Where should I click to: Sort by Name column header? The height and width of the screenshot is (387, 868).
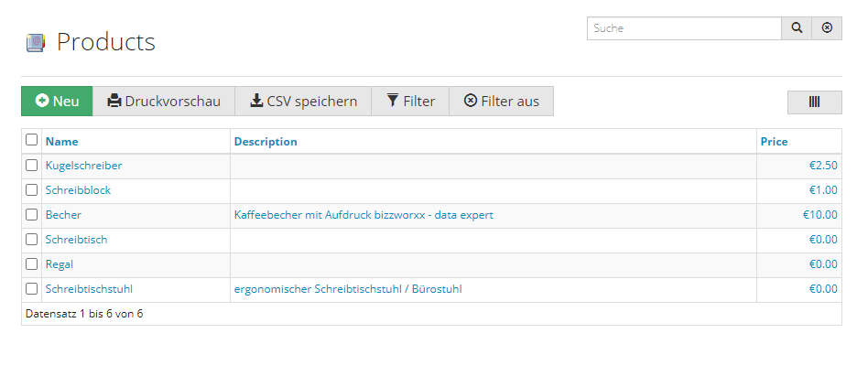61,142
